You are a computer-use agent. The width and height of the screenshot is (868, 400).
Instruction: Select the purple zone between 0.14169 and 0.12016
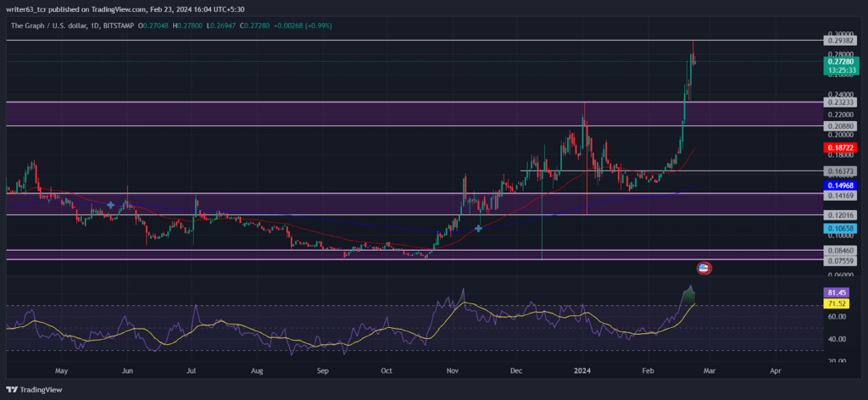(413, 204)
